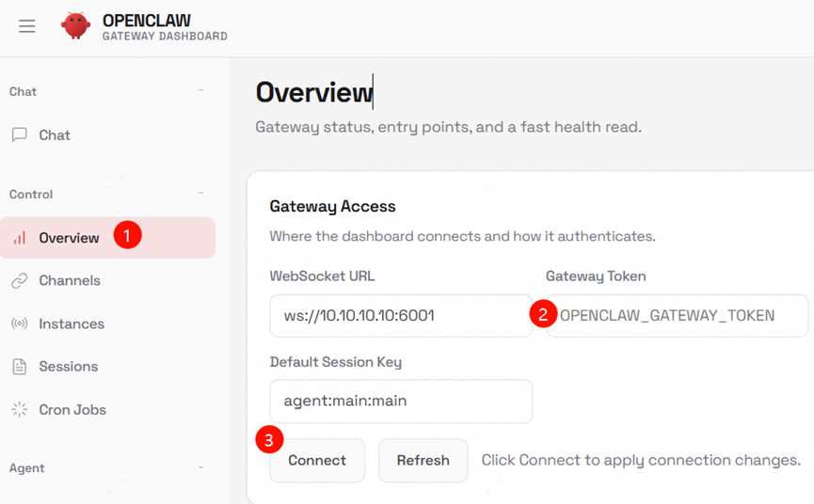Focus the WebSocket URL field
The width and height of the screenshot is (814, 504).
tap(400, 316)
